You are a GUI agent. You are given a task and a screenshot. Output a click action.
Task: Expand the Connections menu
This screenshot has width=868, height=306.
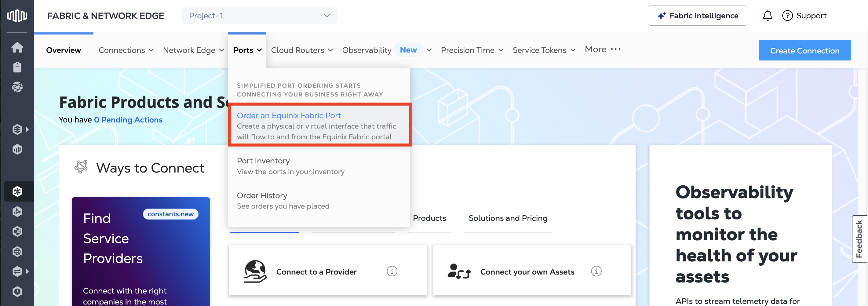126,50
